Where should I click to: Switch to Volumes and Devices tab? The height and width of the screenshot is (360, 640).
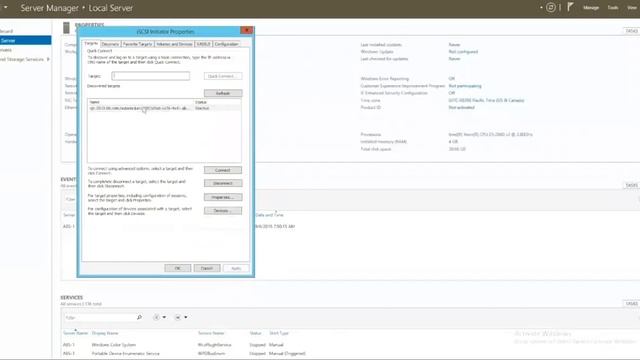[174, 44]
